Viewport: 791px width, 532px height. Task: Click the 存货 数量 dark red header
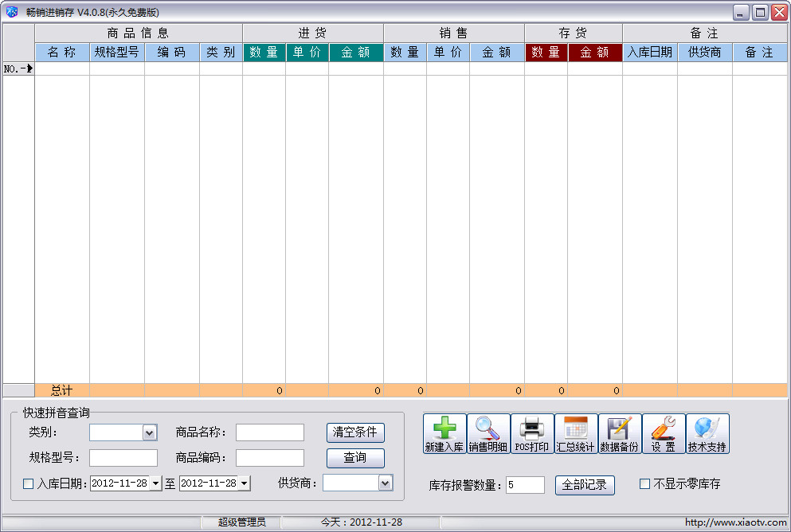(x=546, y=52)
